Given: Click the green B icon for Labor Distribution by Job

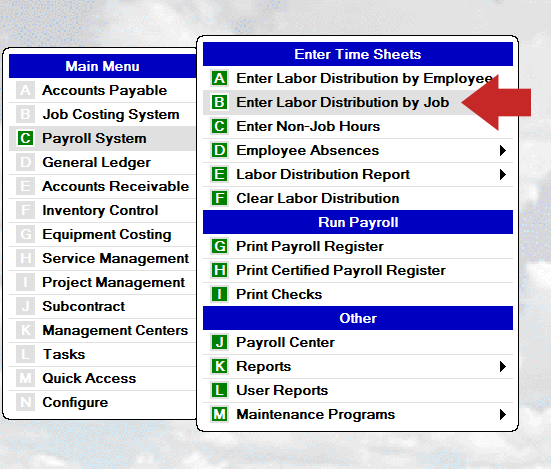Looking at the screenshot, I should pyautogui.click(x=220, y=102).
